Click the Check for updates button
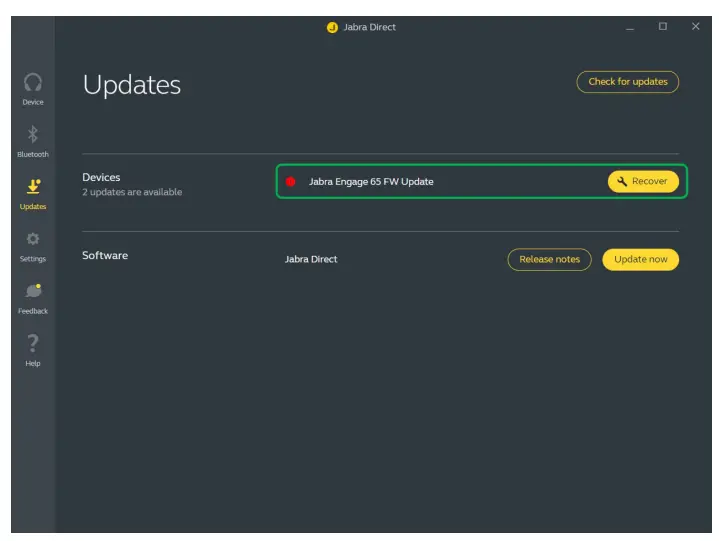The image size is (719, 541). pos(627,82)
